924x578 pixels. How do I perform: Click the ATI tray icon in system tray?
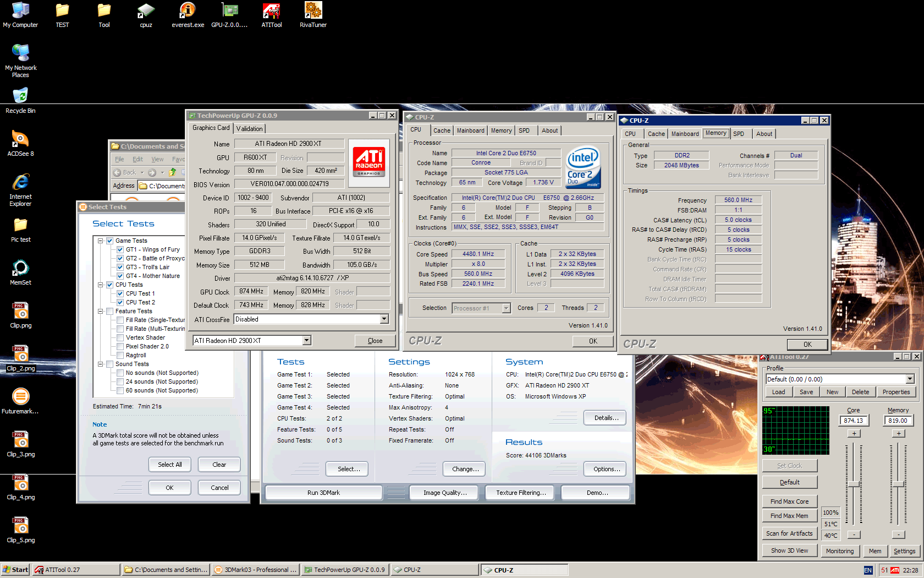click(x=895, y=570)
